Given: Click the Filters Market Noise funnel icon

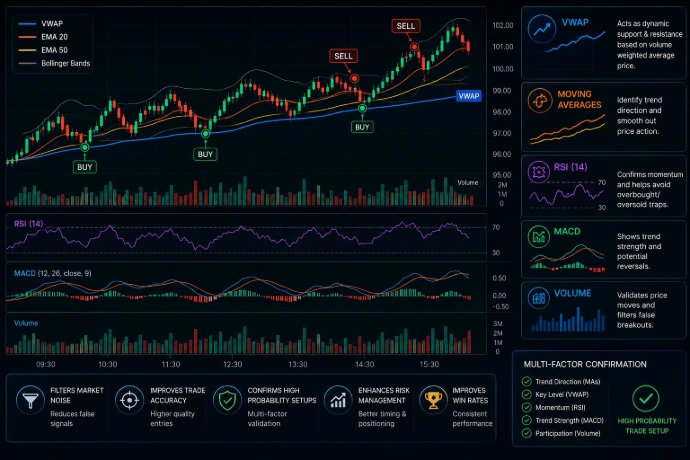Looking at the screenshot, I should coord(30,400).
